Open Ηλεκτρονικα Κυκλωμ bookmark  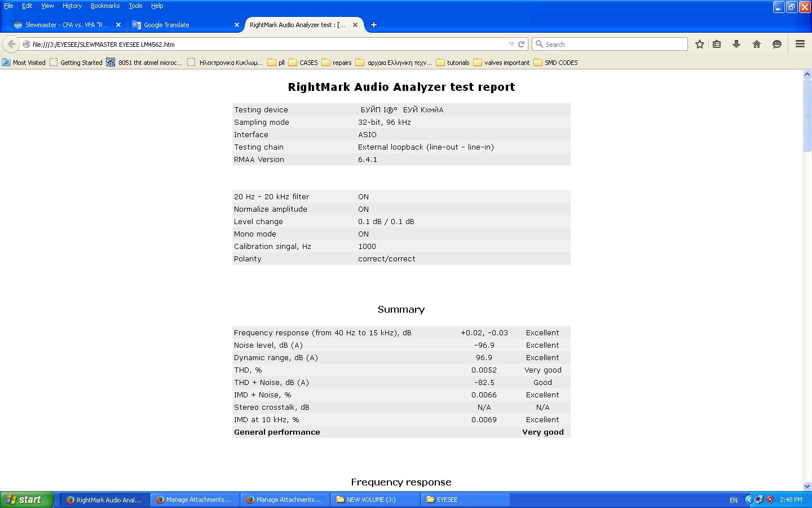tap(225, 63)
